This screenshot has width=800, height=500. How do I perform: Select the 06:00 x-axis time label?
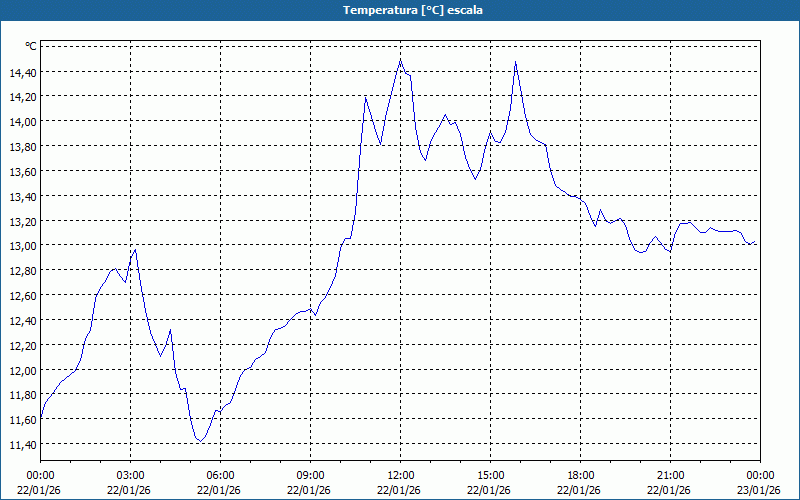220,475
